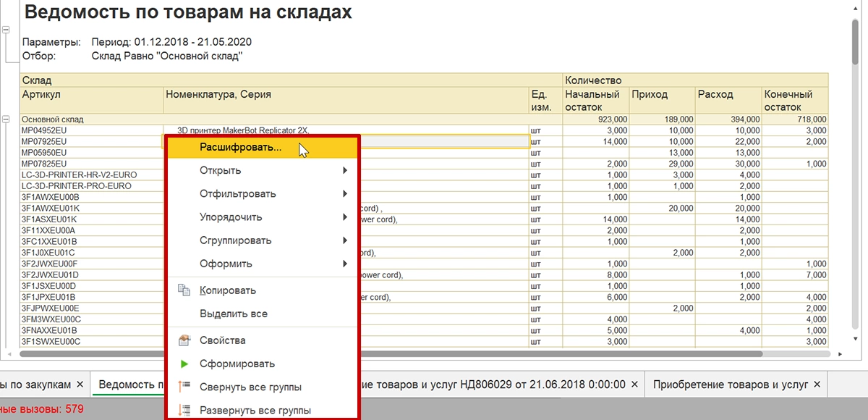The width and height of the screenshot is (868, 420).
Task: Collapse the Основной склад group toggle
Action: pos(7,119)
